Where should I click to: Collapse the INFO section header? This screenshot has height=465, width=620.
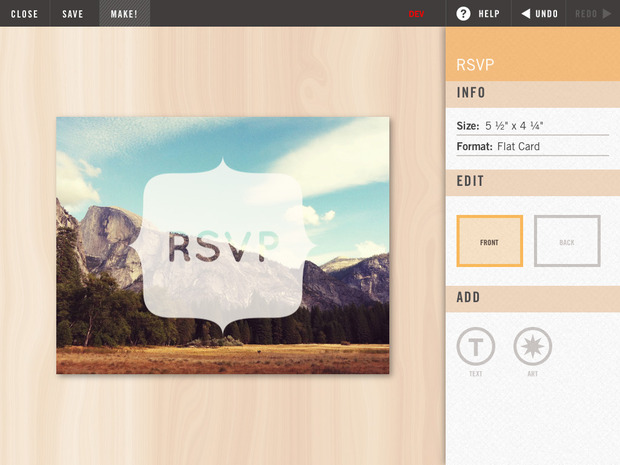click(x=532, y=93)
